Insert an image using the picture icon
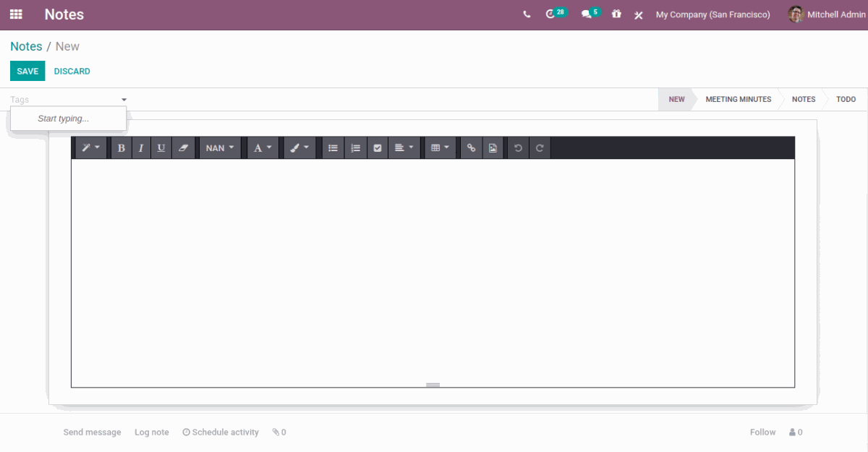 (x=493, y=148)
